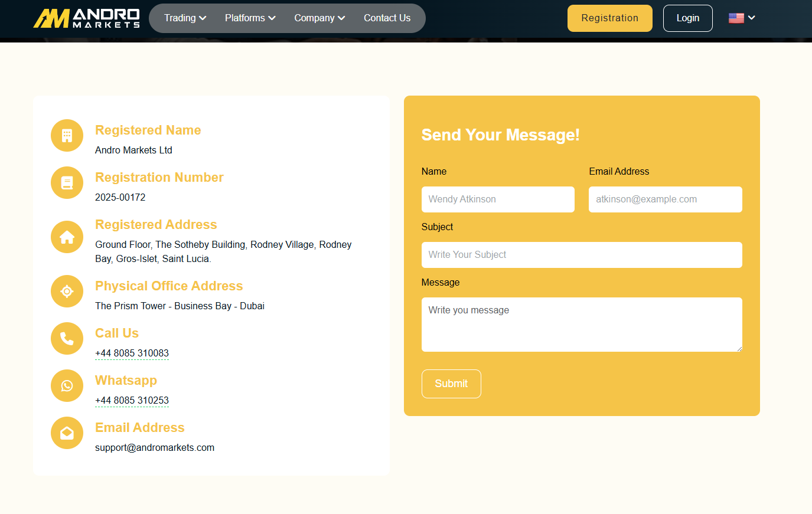Image resolution: width=812 pixels, height=514 pixels.
Task: Click the Registered Name heading
Action: 148,130
